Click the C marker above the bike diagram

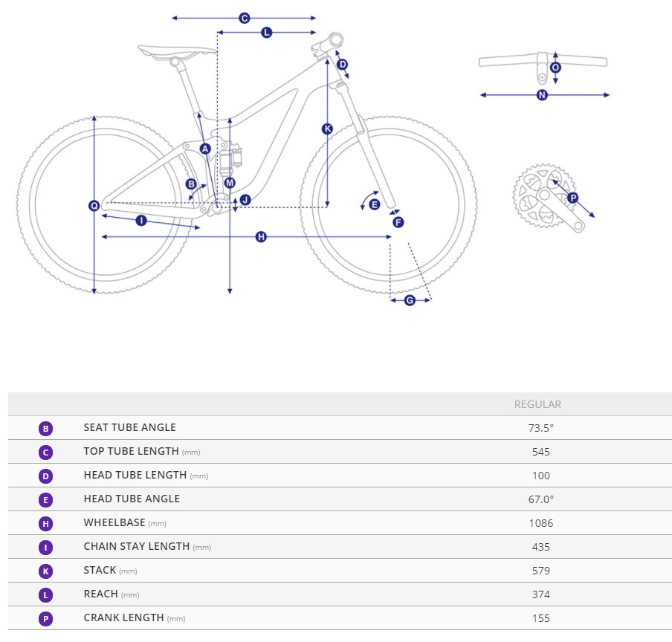coord(244,18)
